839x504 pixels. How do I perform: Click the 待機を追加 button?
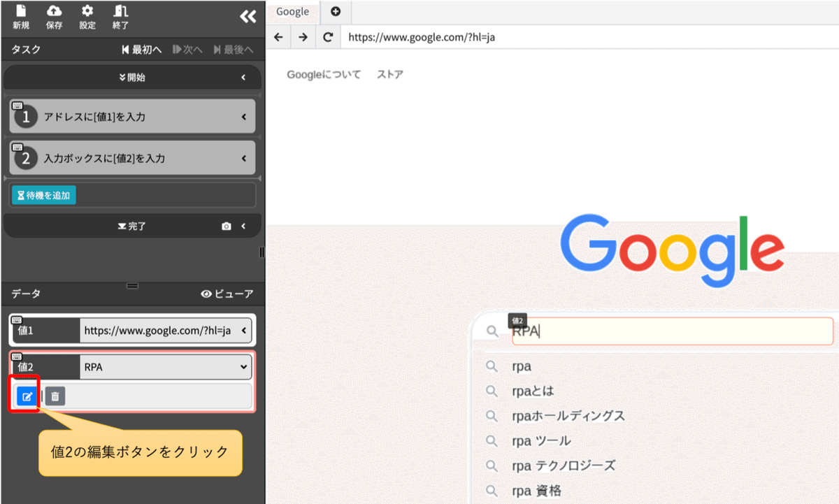tap(43, 196)
